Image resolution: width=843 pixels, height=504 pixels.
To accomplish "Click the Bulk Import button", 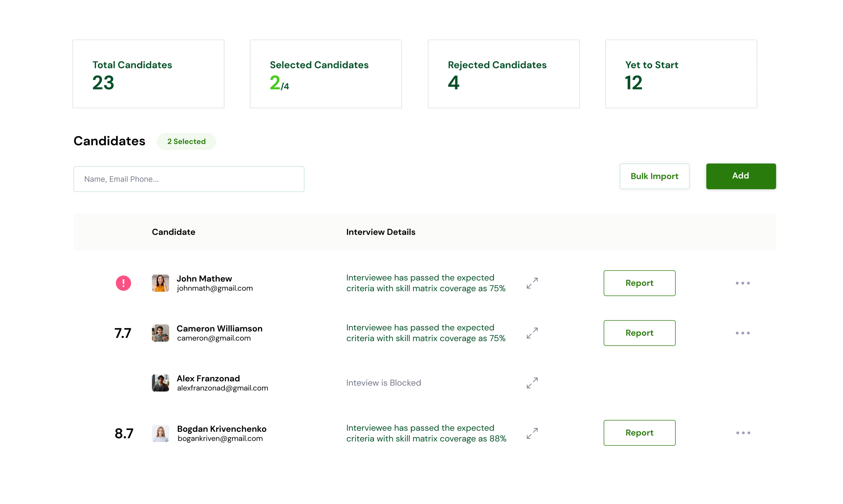I will click(x=654, y=176).
